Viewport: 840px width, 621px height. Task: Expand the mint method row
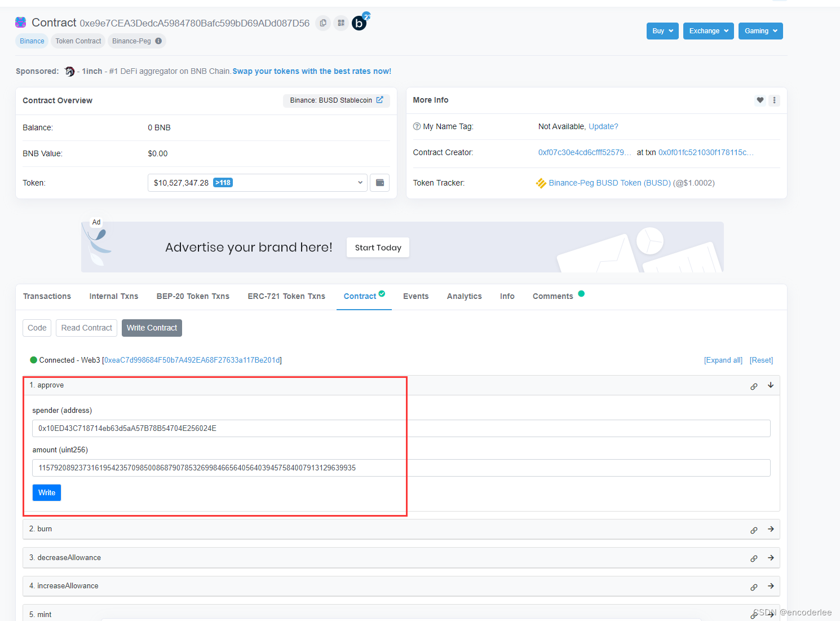[x=401, y=613]
